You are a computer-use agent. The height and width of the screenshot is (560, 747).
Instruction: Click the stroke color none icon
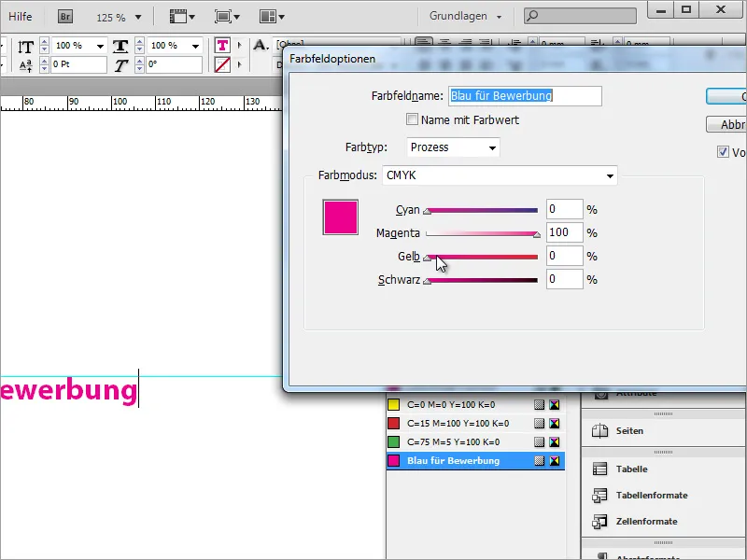coord(222,64)
